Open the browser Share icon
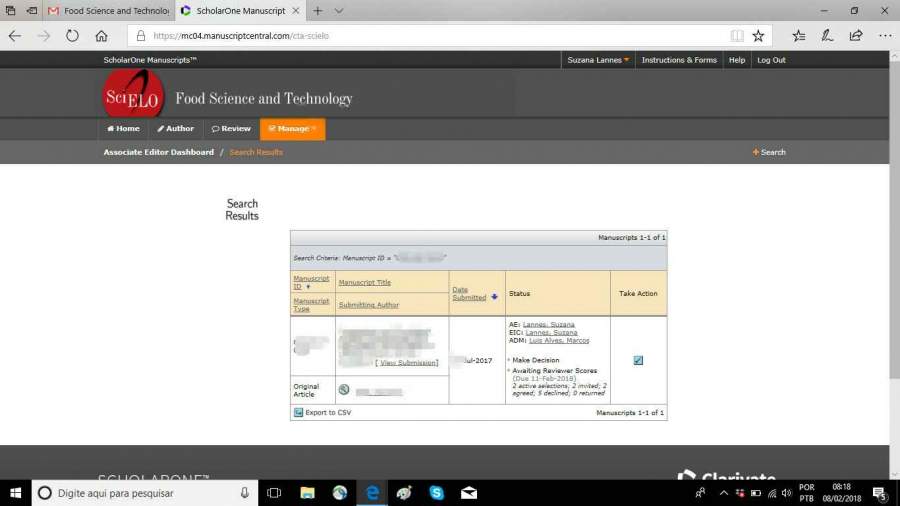900x506 pixels. (x=856, y=36)
